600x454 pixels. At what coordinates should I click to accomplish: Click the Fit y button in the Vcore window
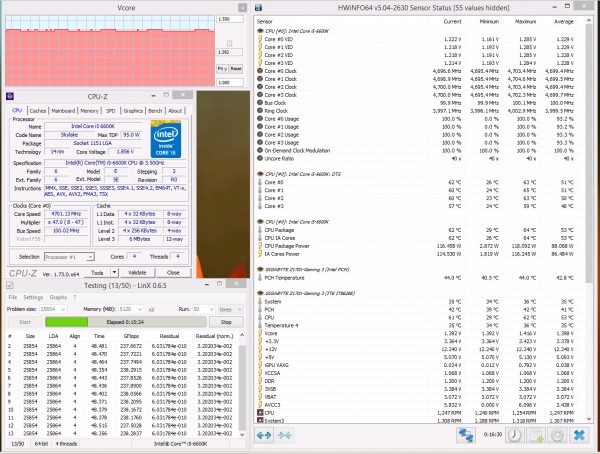222,69
